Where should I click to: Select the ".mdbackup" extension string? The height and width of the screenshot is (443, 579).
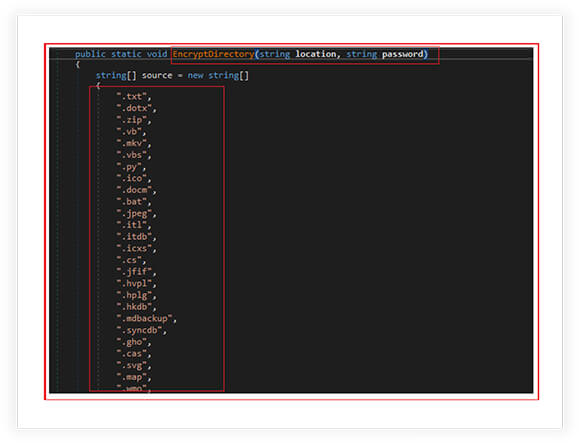[x=145, y=319]
